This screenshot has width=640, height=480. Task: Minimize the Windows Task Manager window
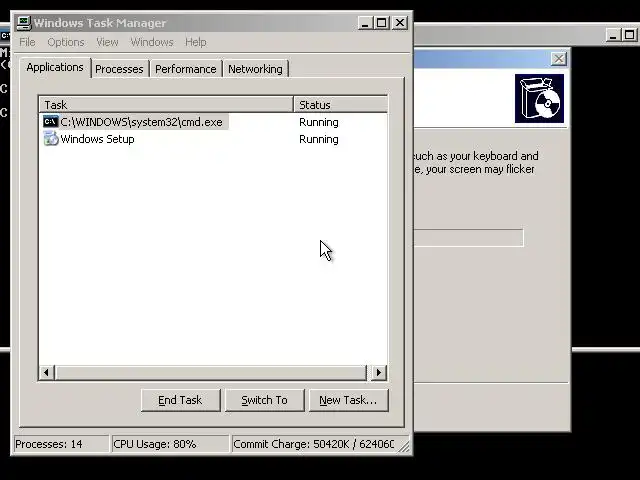365,23
